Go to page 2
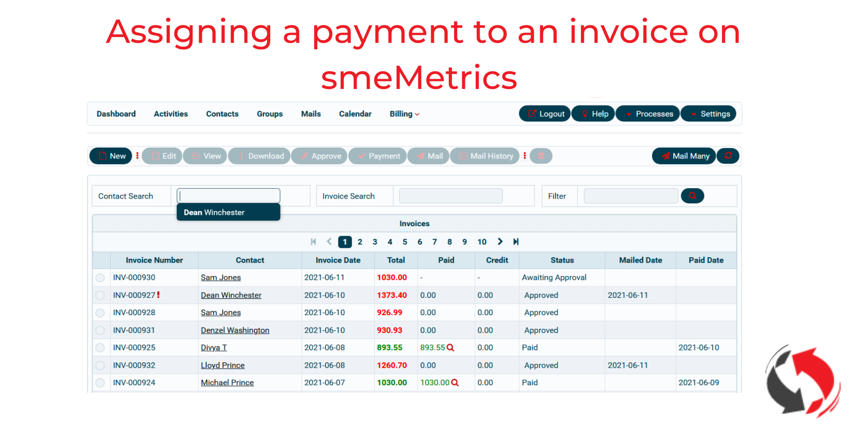The image size is (868, 434). point(360,242)
